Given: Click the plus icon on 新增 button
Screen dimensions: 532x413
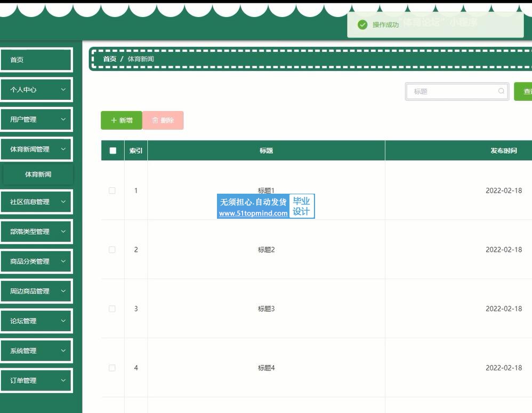Looking at the screenshot, I should click(114, 121).
